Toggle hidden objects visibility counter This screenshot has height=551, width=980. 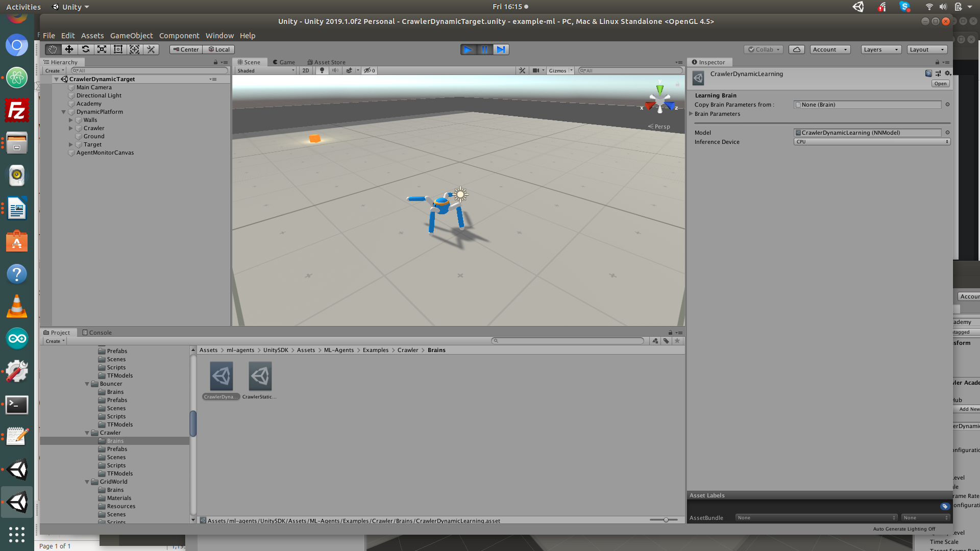[x=370, y=70]
